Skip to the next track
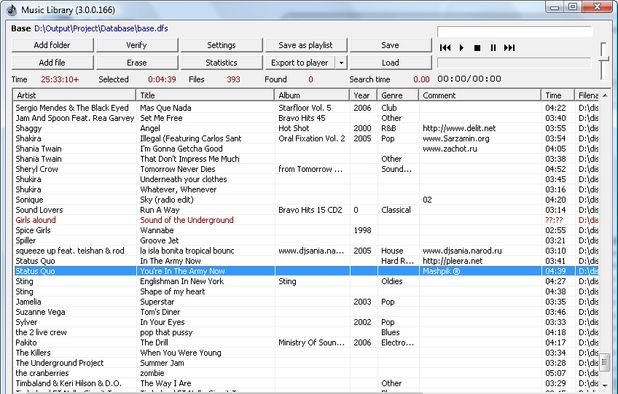 tap(509, 48)
